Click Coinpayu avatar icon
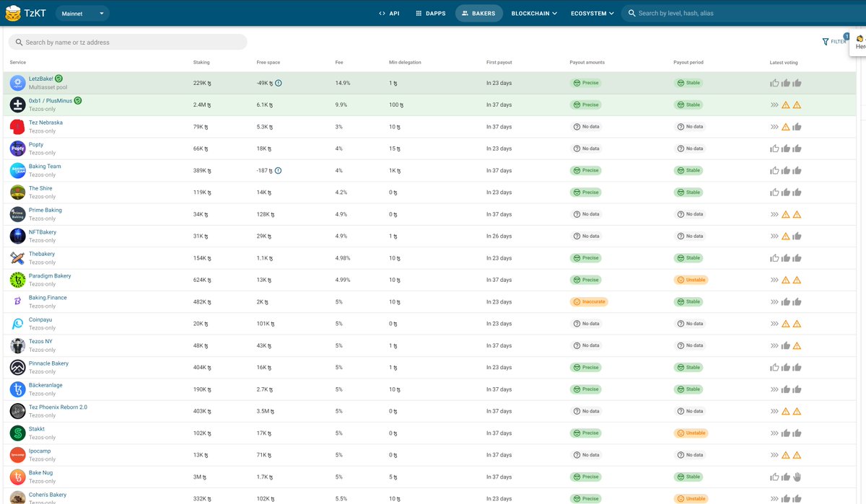 17,324
